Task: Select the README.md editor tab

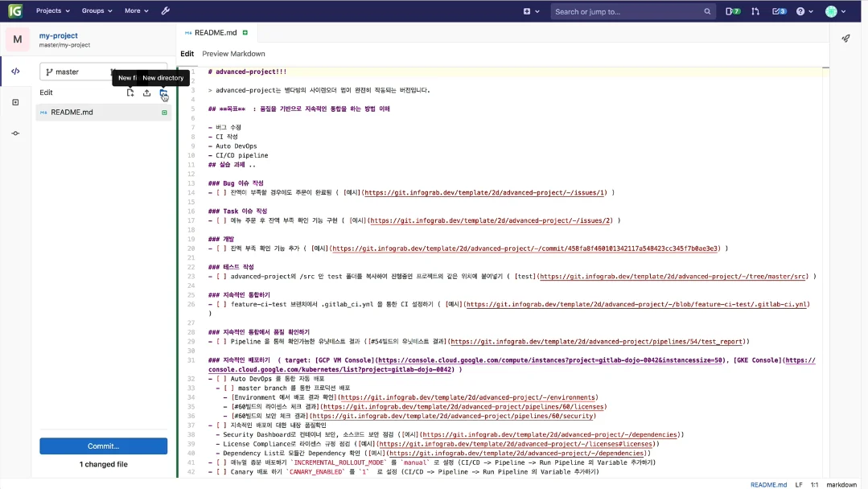Action: pyautogui.click(x=215, y=33)
